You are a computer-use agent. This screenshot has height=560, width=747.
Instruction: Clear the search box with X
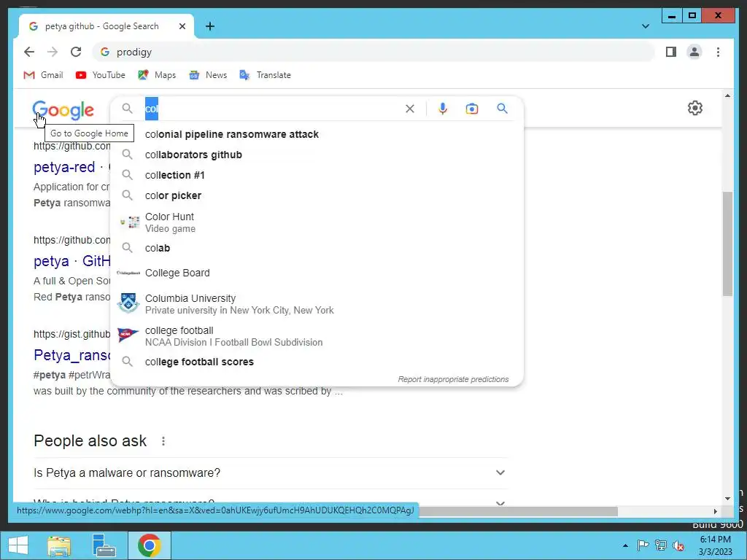(410, 109)
